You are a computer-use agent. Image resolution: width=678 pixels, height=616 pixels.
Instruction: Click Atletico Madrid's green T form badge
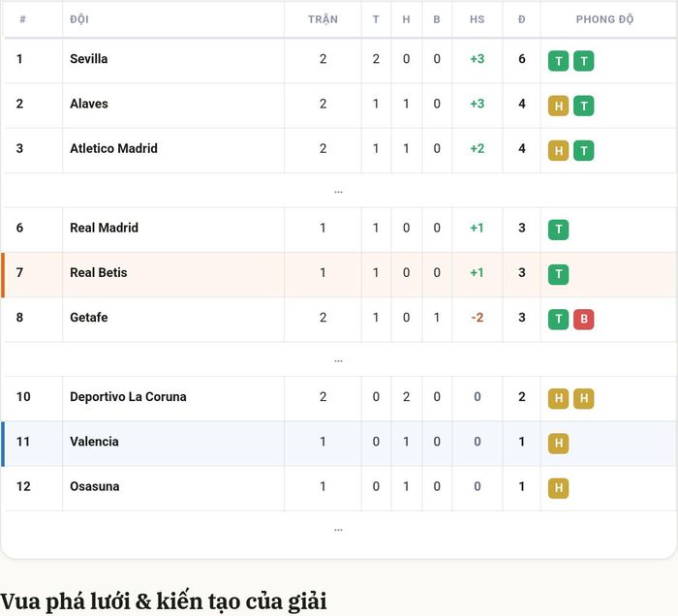click(584, 151)
